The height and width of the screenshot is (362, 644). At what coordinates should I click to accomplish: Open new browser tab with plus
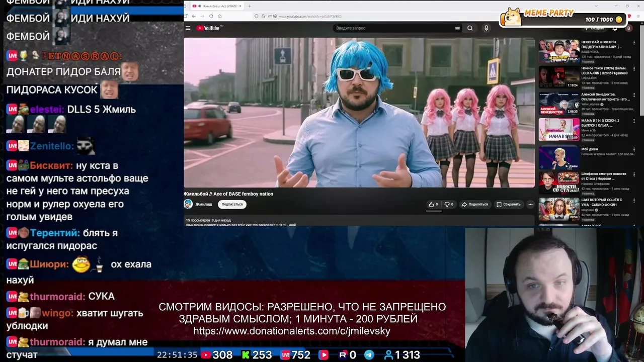[x=249, y=6]
